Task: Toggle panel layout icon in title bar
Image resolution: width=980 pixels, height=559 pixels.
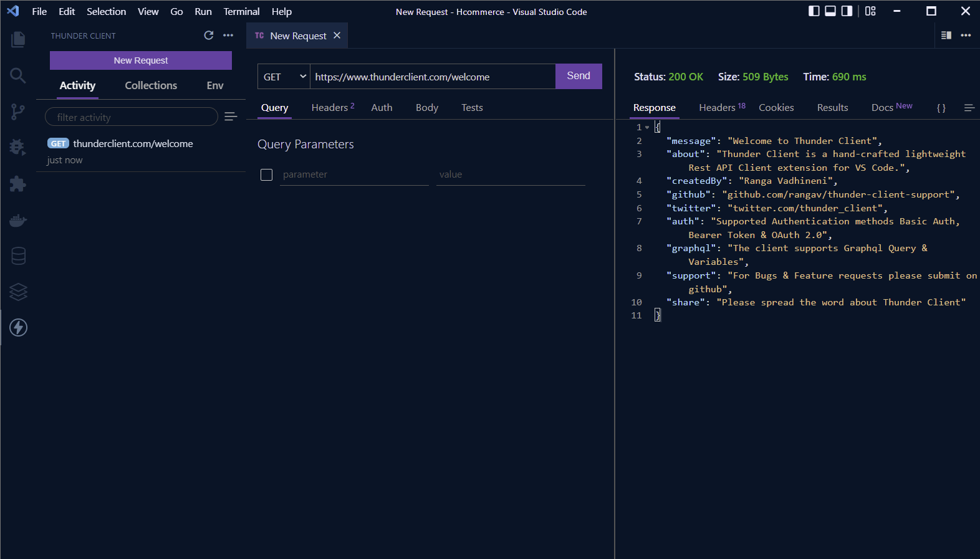Action: click(x=830, y=11)
